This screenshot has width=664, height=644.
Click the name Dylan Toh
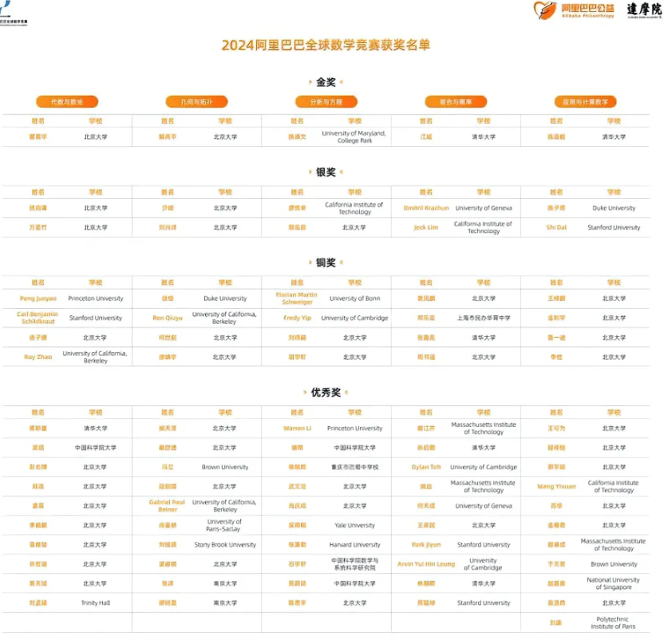426,467
